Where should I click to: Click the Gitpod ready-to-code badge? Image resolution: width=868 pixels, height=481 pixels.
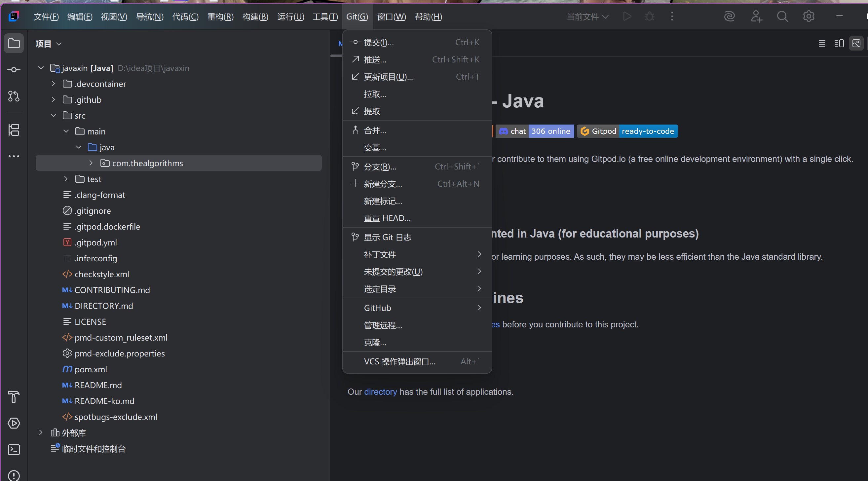[627, 131]
